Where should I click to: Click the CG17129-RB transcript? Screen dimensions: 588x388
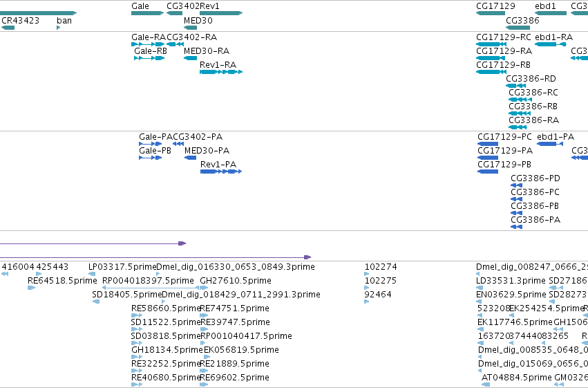tap(491, 72)
